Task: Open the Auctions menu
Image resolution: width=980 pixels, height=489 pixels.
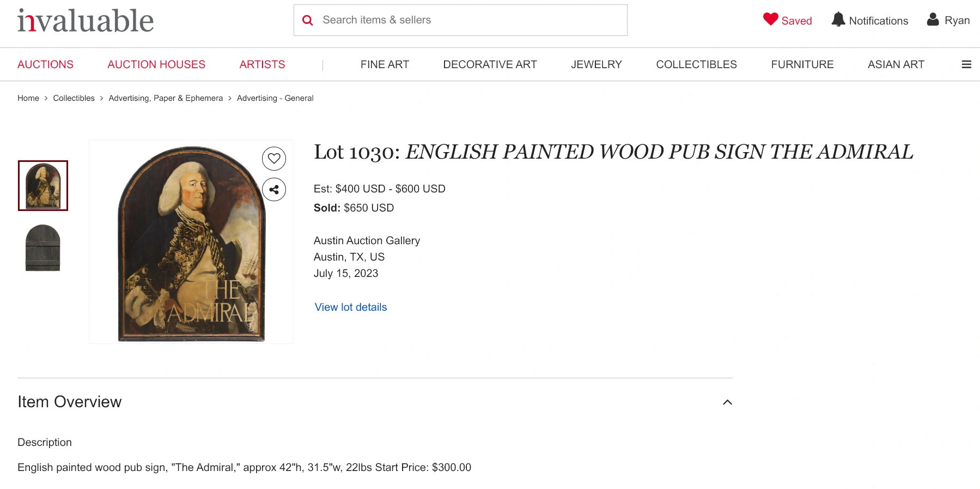Action: pos(45,64)
